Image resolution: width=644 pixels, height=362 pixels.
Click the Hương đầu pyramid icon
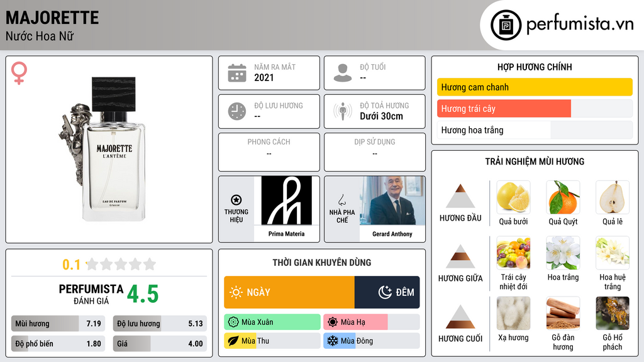(x=460, y=196)
